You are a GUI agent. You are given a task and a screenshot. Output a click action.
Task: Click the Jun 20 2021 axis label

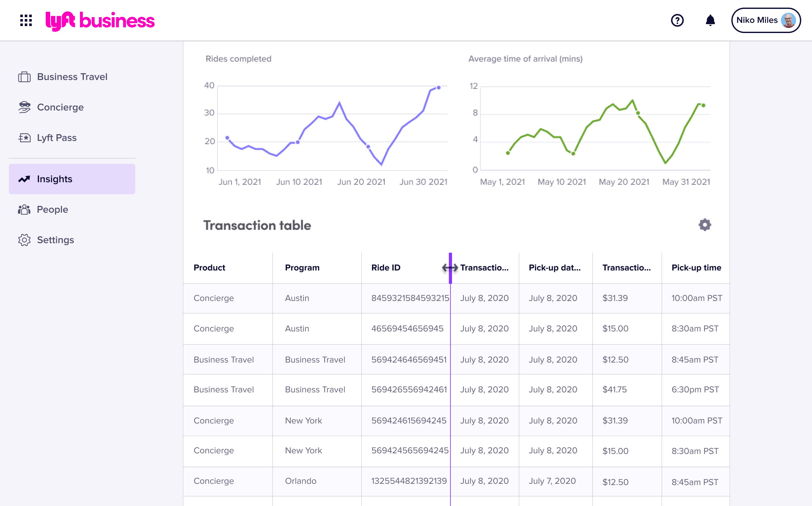click(361, 182)
